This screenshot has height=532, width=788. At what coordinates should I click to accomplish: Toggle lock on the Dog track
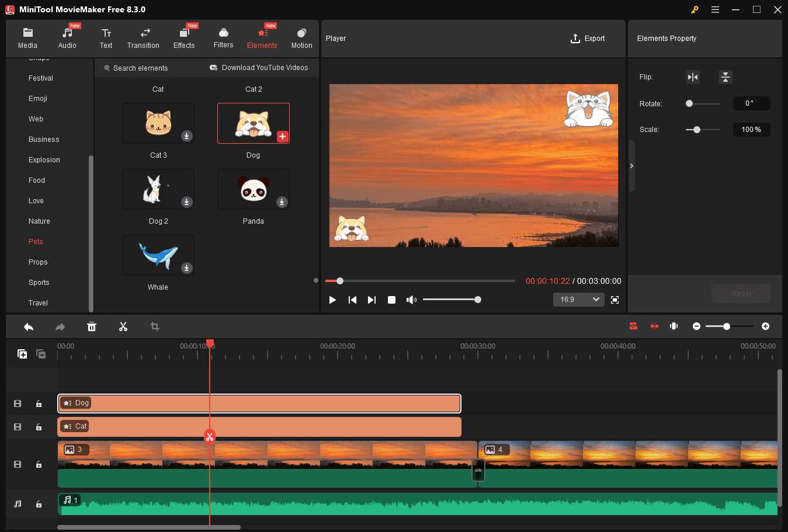39,404
